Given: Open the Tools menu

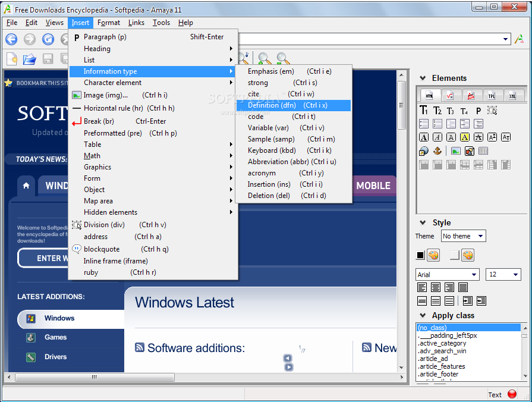Looking at the screenshot, I should click(161, 23).
